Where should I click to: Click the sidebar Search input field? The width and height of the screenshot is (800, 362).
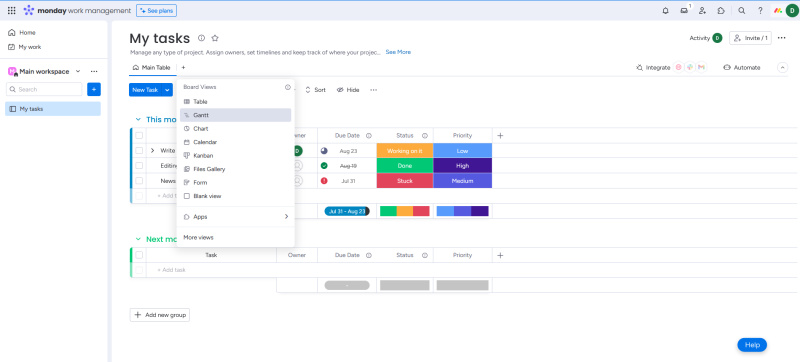44,89
